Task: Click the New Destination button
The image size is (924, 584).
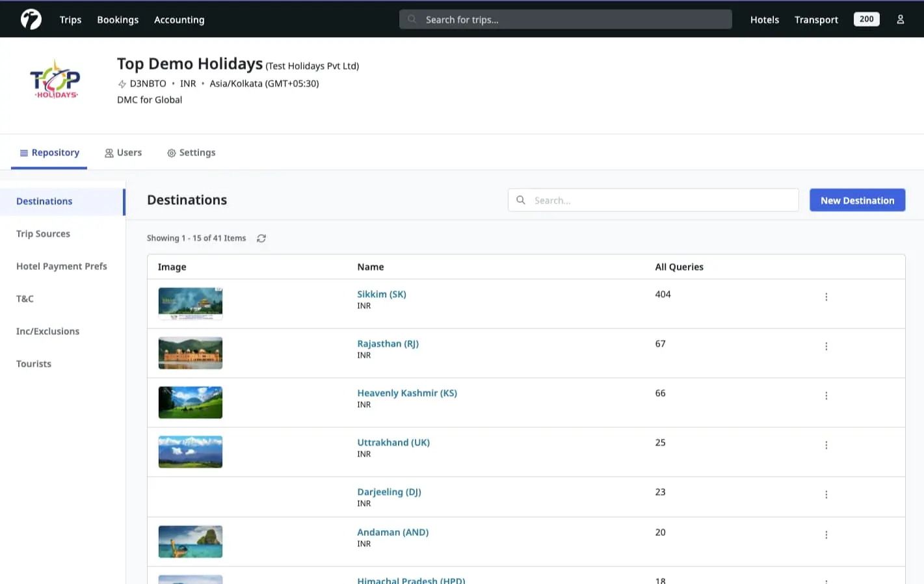Action: [857, 200]
